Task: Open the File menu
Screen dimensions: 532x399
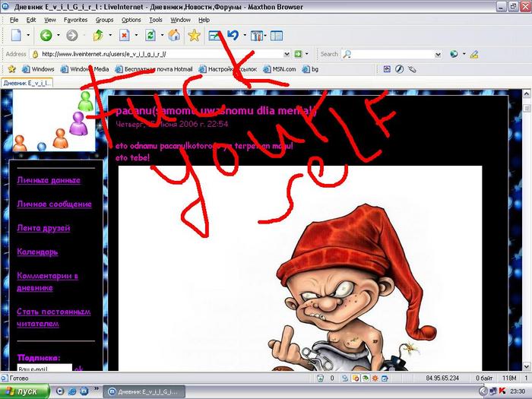Action: [x=14, y=20]
